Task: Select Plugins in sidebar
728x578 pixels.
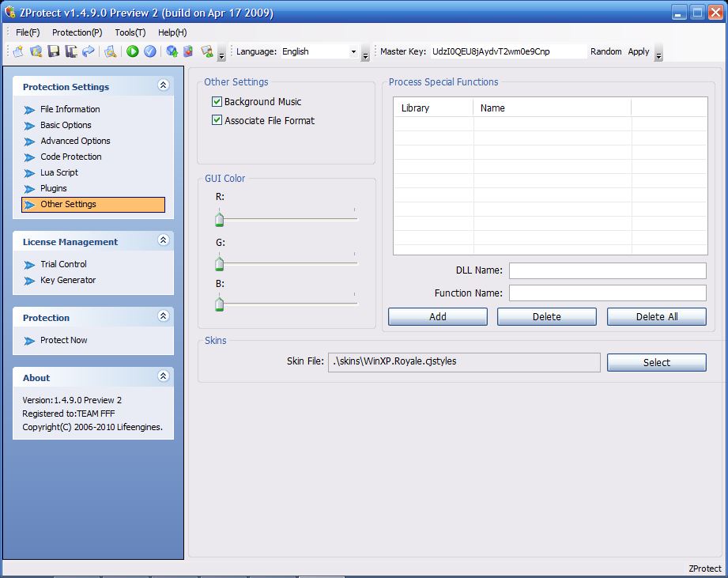Action: click(54, 188)
